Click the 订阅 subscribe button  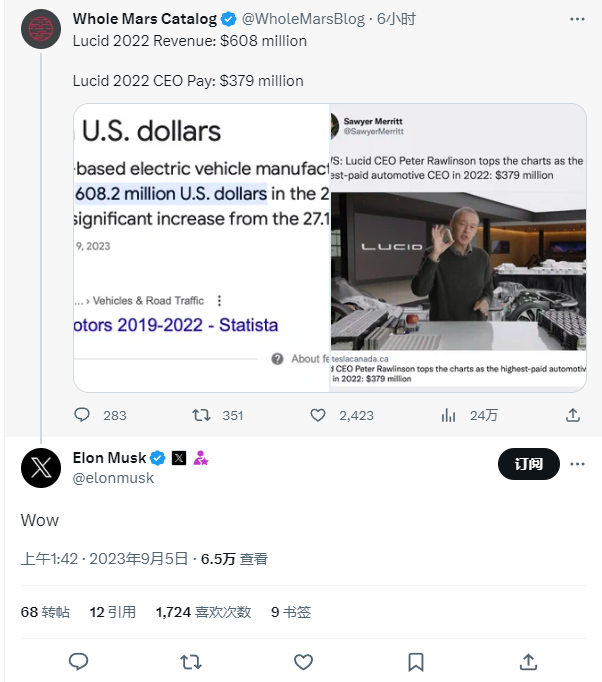(x=528, y=464)
